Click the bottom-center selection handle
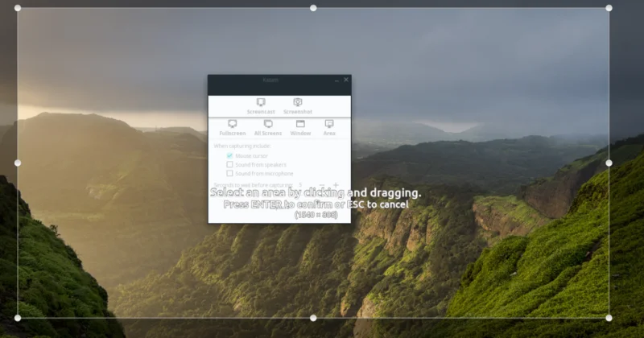644x338 pixels. (313, 318)
